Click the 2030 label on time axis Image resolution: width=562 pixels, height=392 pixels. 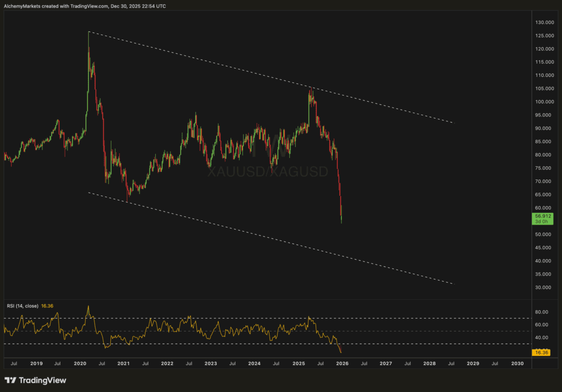(517, 363)
